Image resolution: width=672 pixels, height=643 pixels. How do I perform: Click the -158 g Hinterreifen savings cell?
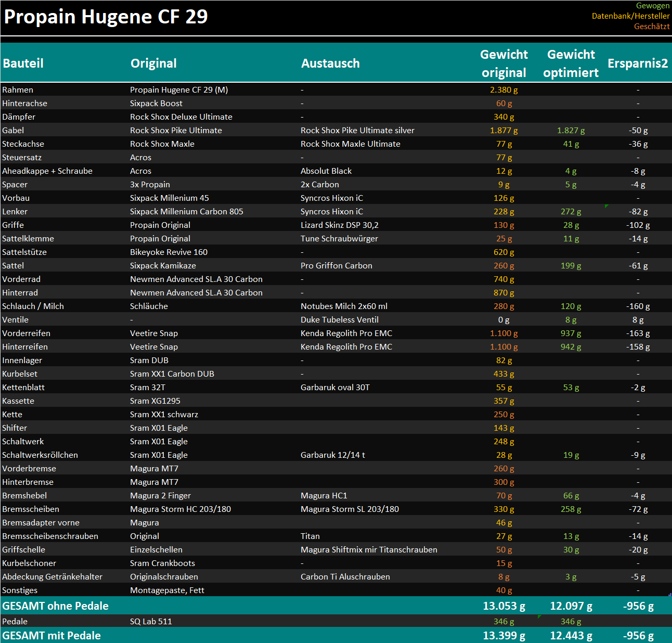tap(638, 347)
